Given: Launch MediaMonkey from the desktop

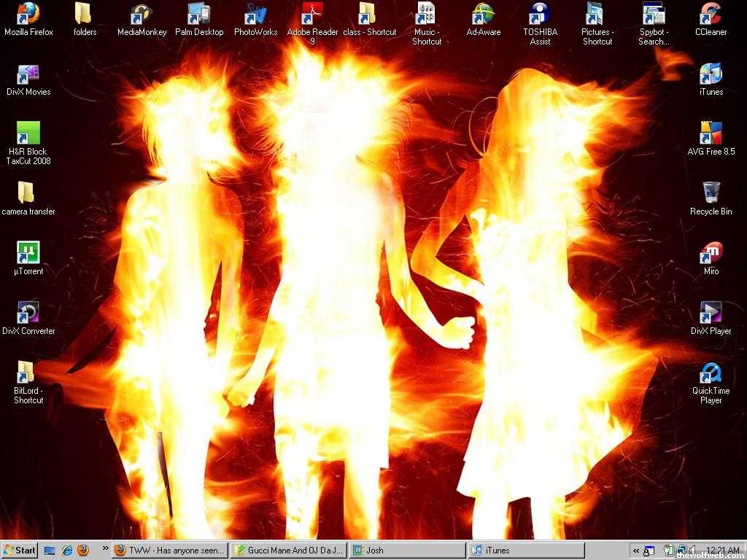Looking at the screenshot, I should click(142, 14).
